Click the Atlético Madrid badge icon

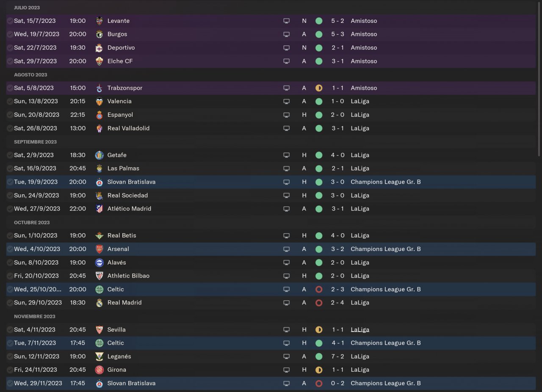point(99,209)
